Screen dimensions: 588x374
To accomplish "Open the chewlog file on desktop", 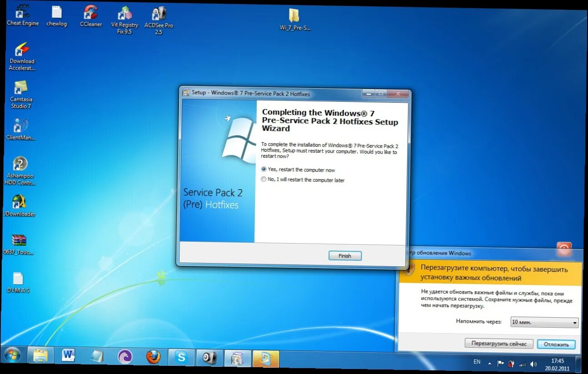I will (56, 16).
